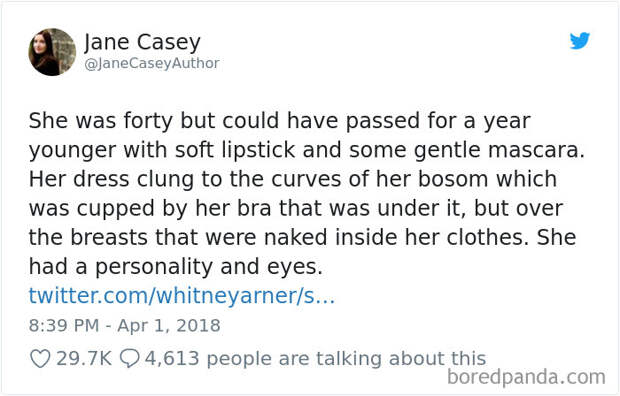The image size is (620, 396).
Task: Click the 8:39 PM - Apr 1, 2018 timestamp
Action: (125, 326)
